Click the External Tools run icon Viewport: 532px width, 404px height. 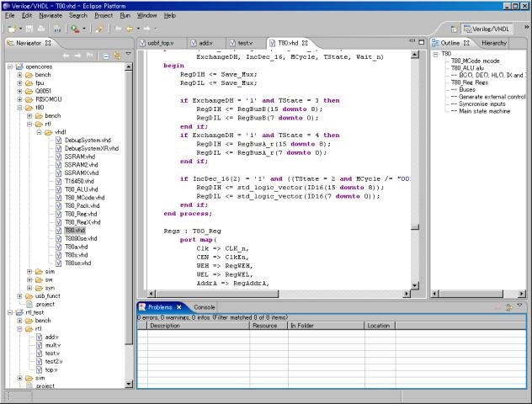tap(74, 29)
